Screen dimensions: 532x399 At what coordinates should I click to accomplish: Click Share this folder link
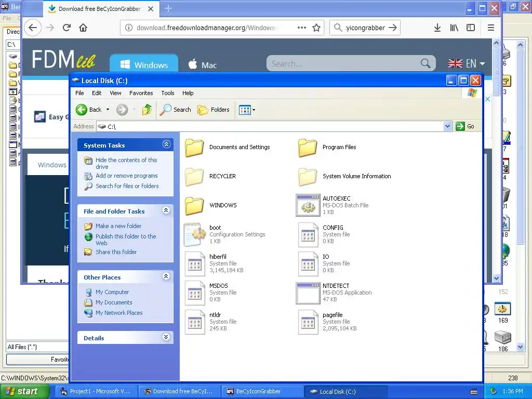[x=116, y=252]
